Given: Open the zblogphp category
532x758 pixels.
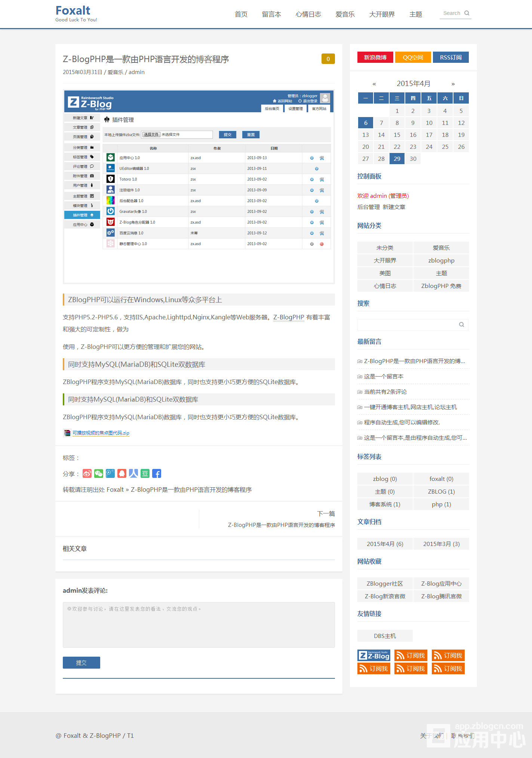Looking at the screenshot, I should [x=441, y=260].
